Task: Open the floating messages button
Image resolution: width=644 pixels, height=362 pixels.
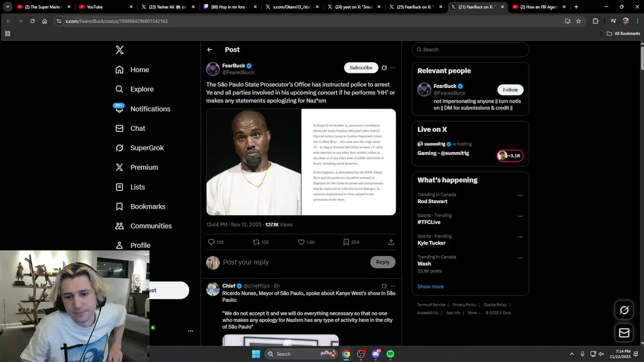Action: point(624,333)
